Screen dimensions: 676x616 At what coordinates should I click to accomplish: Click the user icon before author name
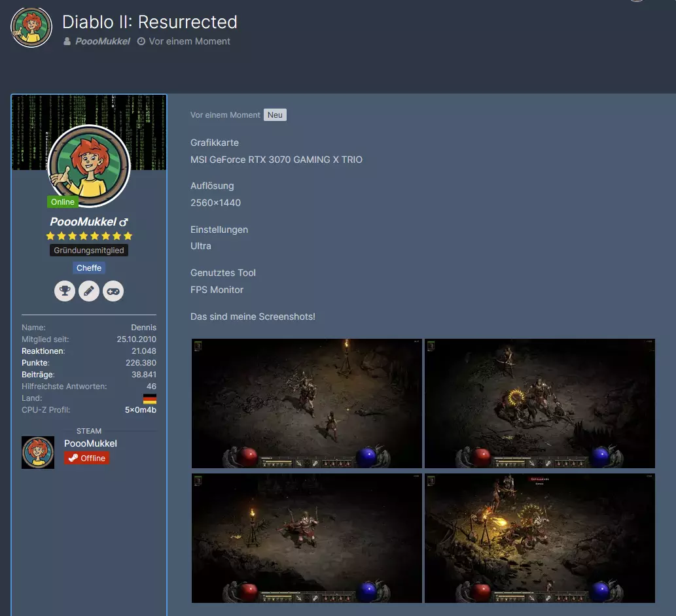pos(67,41)
